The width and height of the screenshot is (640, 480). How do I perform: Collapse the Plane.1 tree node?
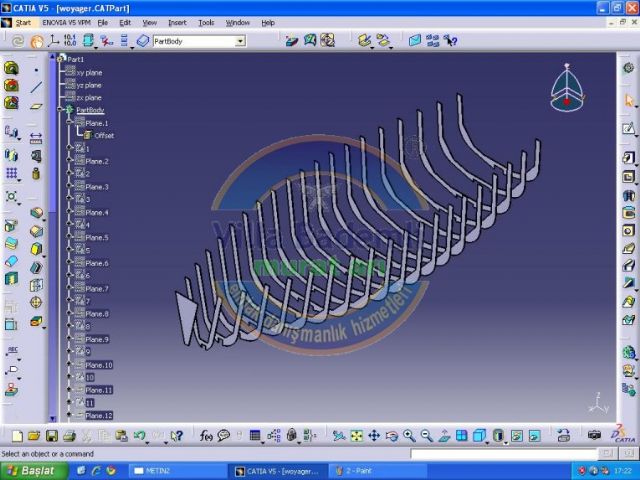click(69, 123)
